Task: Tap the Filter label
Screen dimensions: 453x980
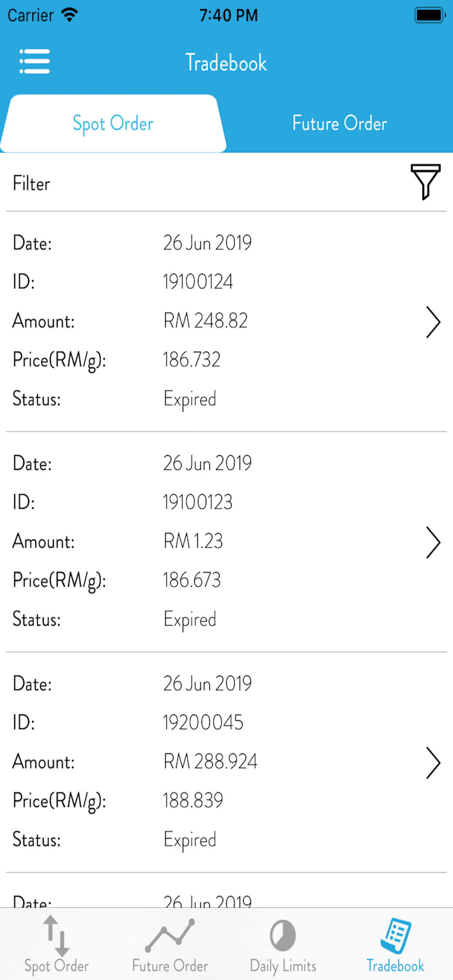Action: 32,183
